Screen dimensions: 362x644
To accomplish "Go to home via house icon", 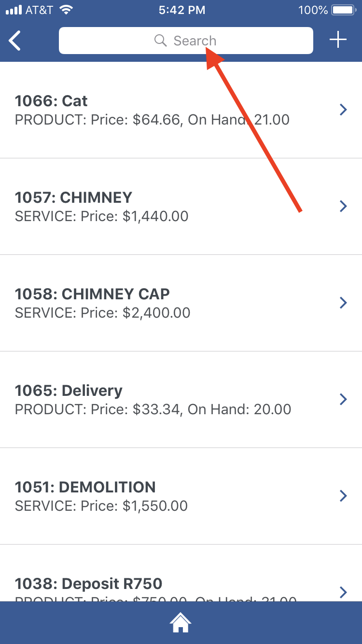I will pos(181,623).
